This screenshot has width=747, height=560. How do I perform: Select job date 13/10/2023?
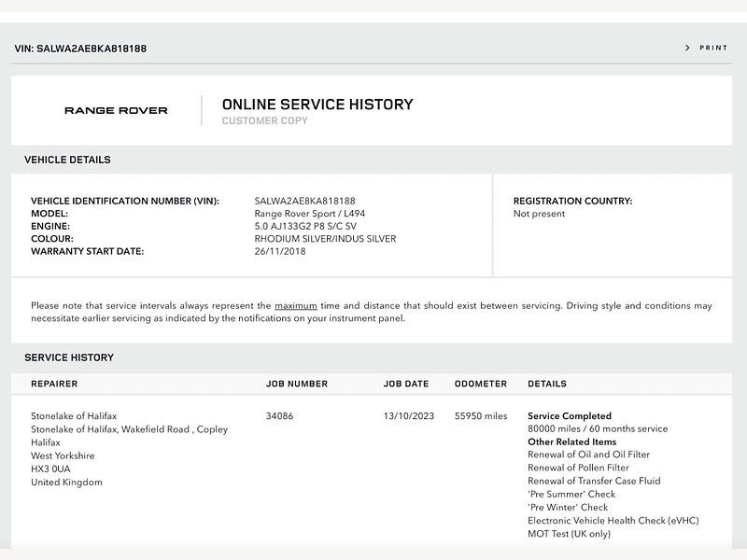[x=409, y=416]
